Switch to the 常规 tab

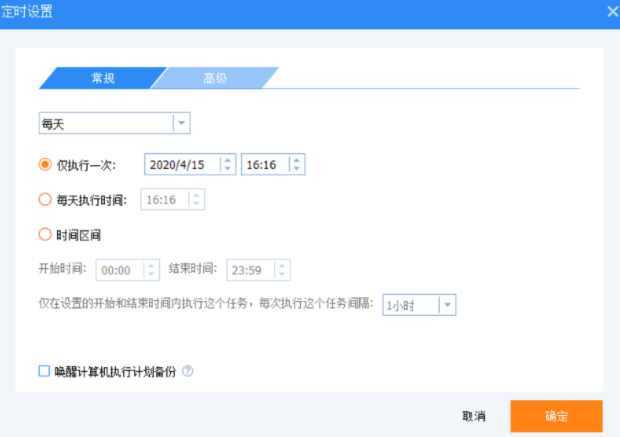point(103,78)
